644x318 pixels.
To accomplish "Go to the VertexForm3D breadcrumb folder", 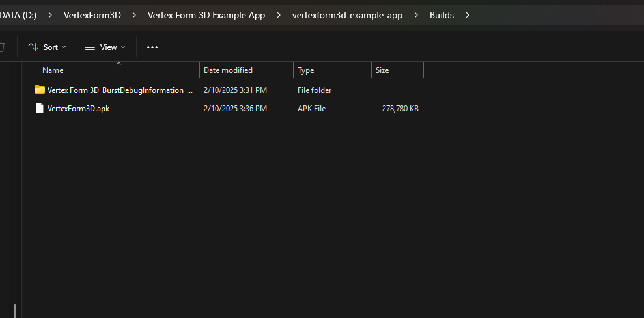I will (x=92, y=15).
